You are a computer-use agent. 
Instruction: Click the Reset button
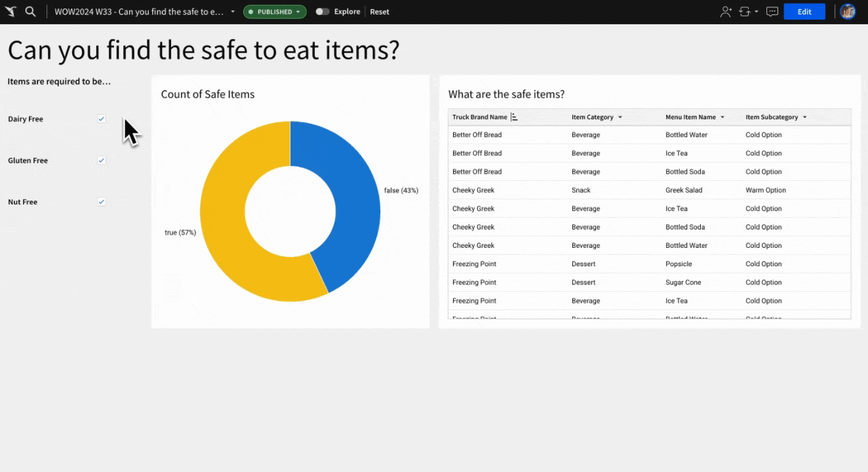click(379, 12)
